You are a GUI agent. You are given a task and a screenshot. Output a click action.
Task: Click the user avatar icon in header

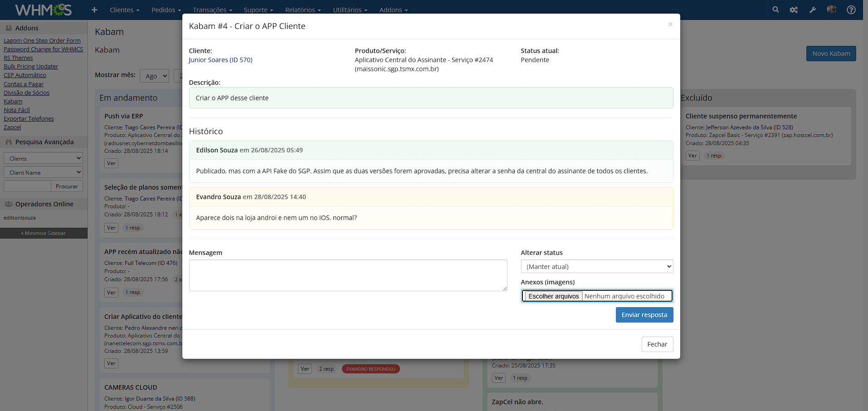click(831, 10)
